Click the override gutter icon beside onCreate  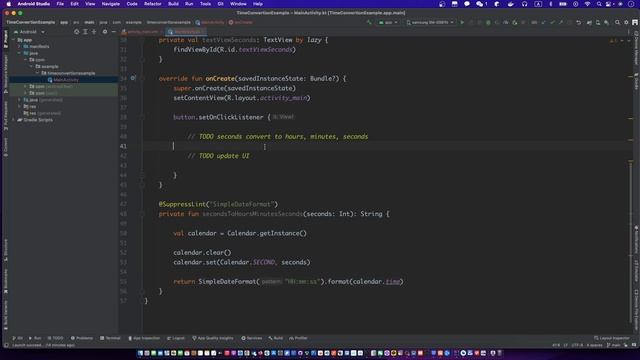pyautogui.click(x=133, y=78)
